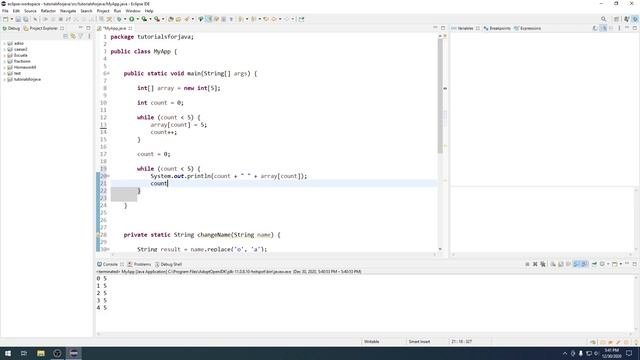Open the Source menu

point(30,11)
